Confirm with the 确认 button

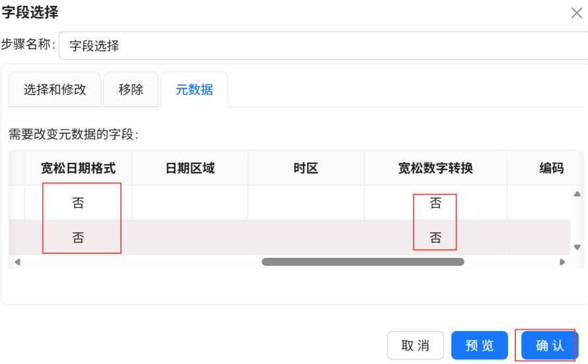(x=550, y=346)
